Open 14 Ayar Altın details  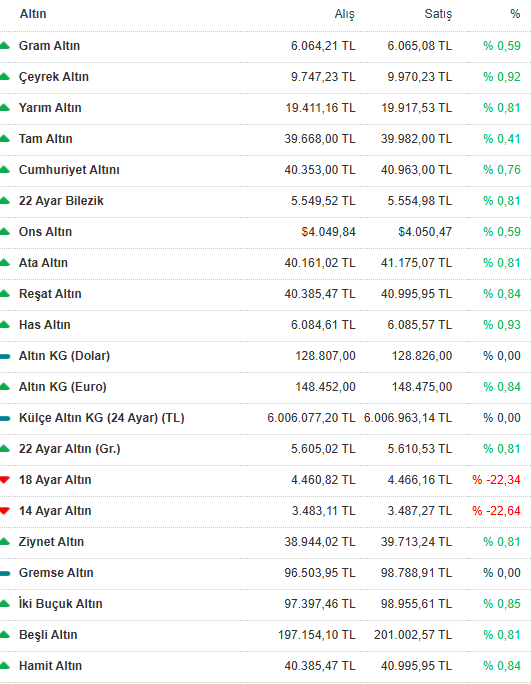click(x=55, y=511)
